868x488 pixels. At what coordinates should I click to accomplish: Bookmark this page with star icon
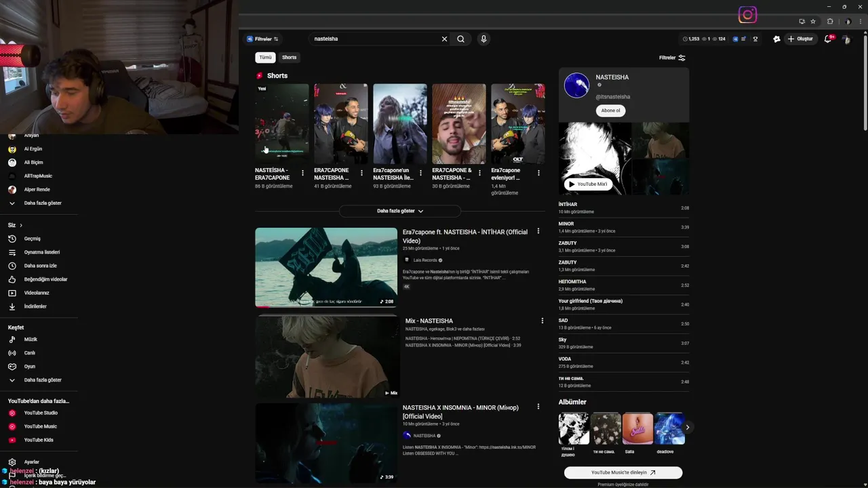coord(813,21)
